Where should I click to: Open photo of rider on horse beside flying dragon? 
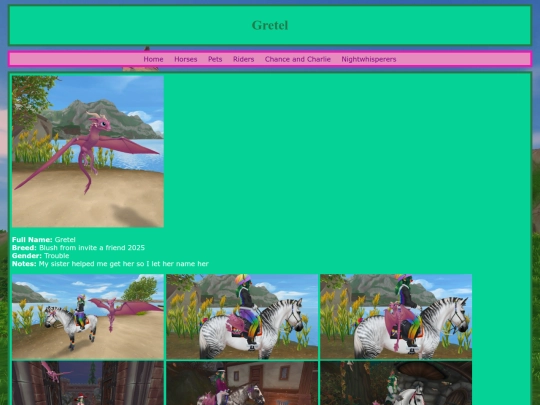pyautogui.click(x=88, y=317)
